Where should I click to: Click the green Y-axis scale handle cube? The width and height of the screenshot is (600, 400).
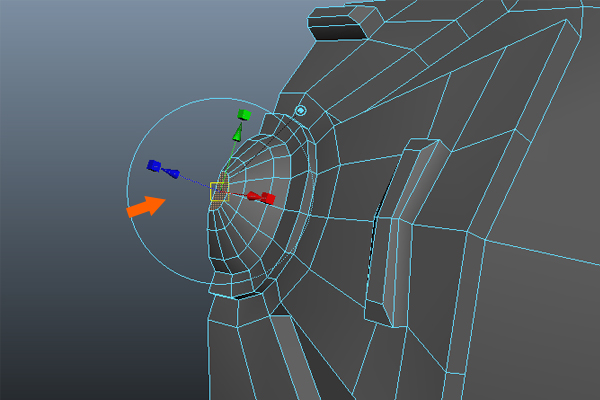coord(244,114)
